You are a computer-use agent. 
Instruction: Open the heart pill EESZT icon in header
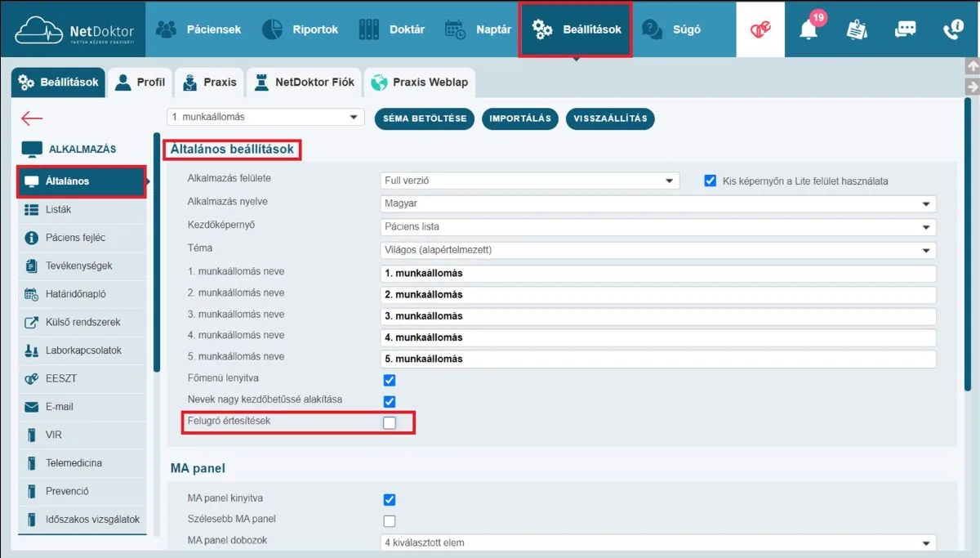point(760,29)
